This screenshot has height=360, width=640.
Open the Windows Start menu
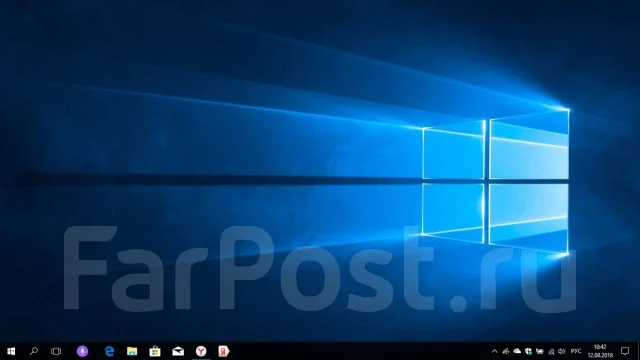pos(11,351)
